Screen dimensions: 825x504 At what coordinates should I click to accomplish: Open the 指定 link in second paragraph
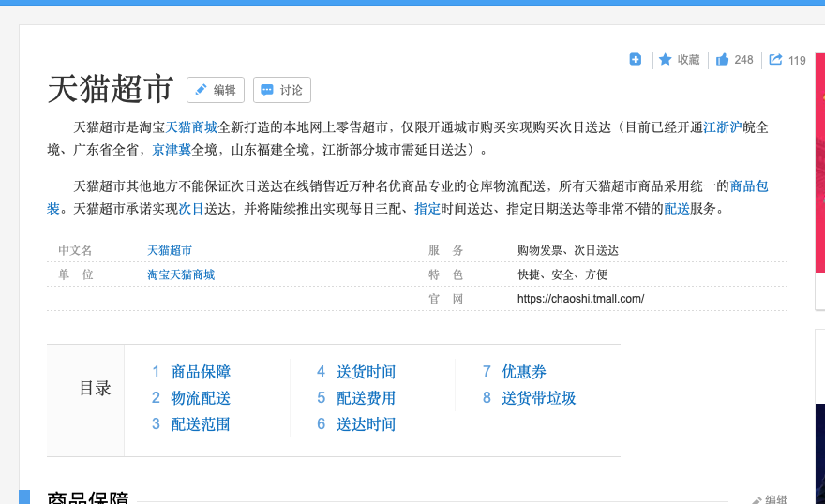pyautogui.click(x=427, y=209)
